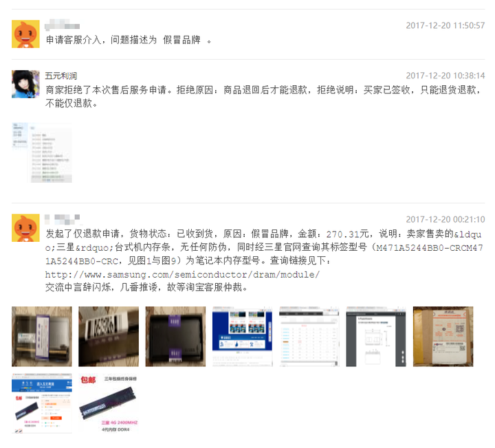Open fifth thumbnail showing model lookup table

click(309, 336)
